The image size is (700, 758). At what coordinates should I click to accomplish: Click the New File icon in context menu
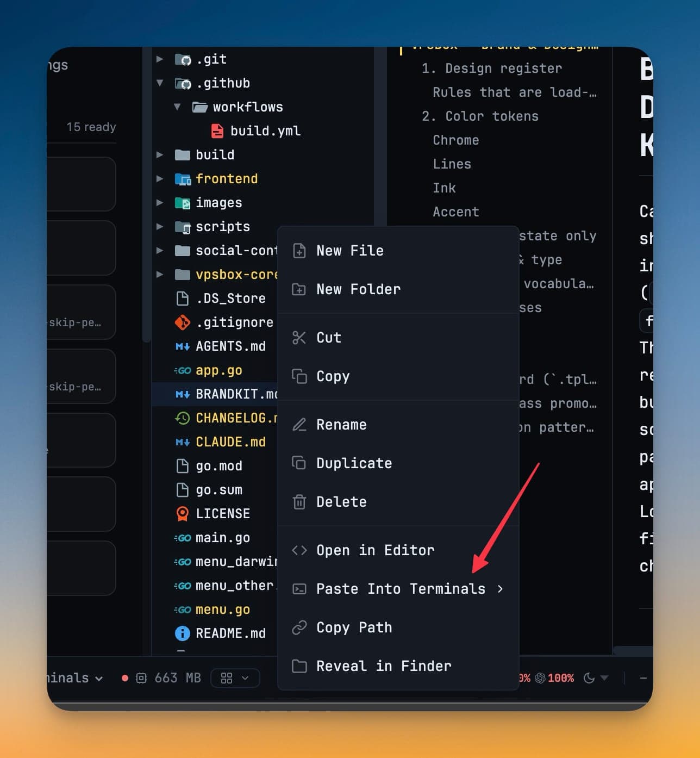click(299, 251)
